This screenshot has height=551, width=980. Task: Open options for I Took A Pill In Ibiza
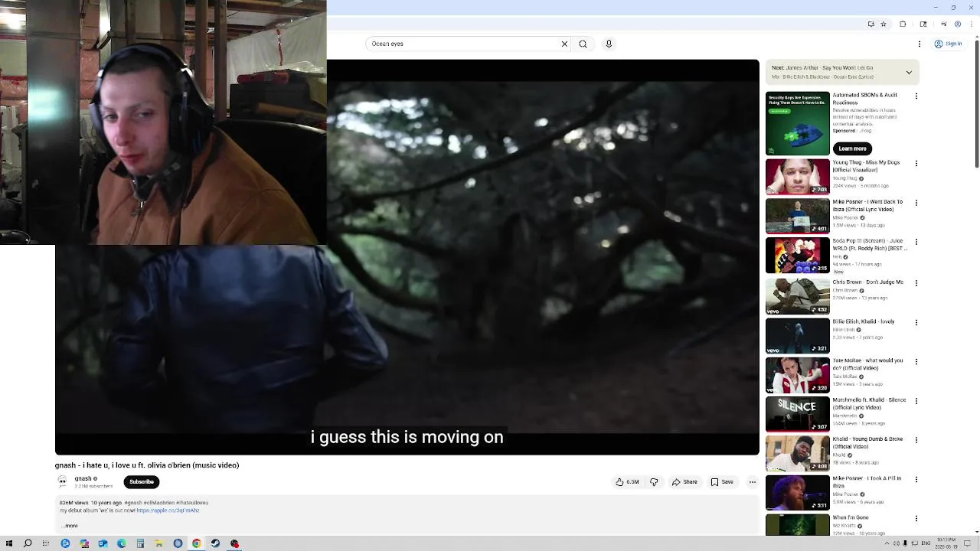click(916, 480)
